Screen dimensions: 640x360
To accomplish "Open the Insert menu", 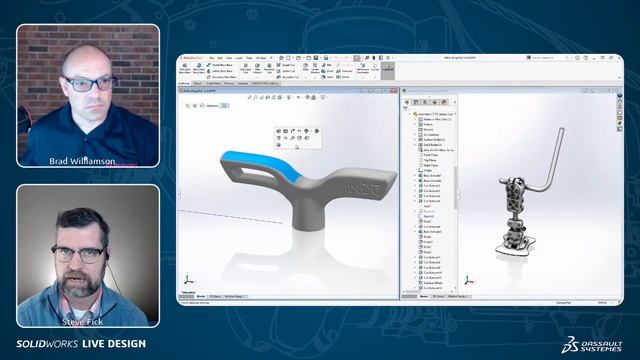I will coord(239,58).
